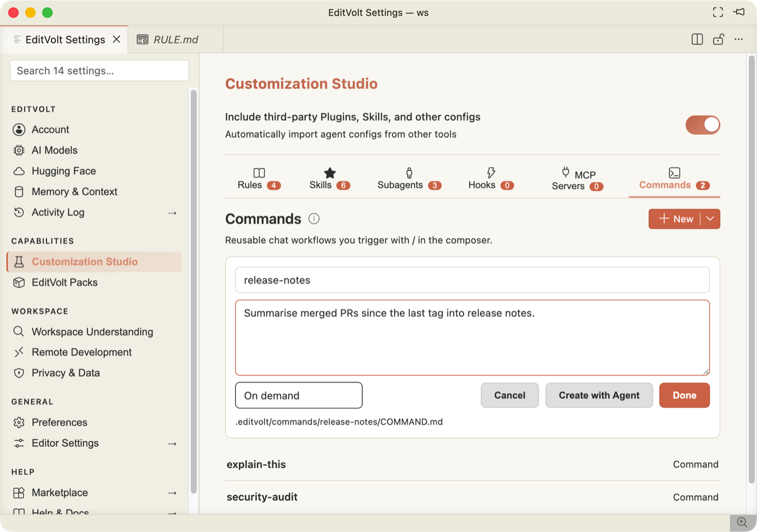Open the security-audit command row

click(473, 497)
